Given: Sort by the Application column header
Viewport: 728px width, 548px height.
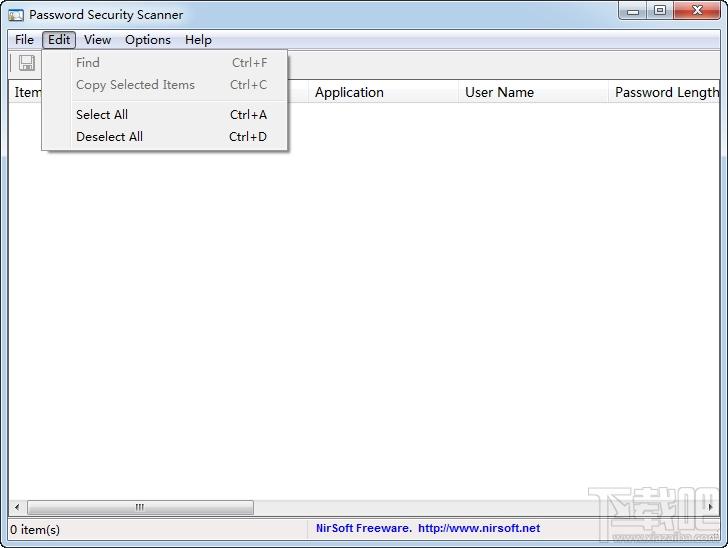Looking at the screenshot, I should (x=383, y=92).
